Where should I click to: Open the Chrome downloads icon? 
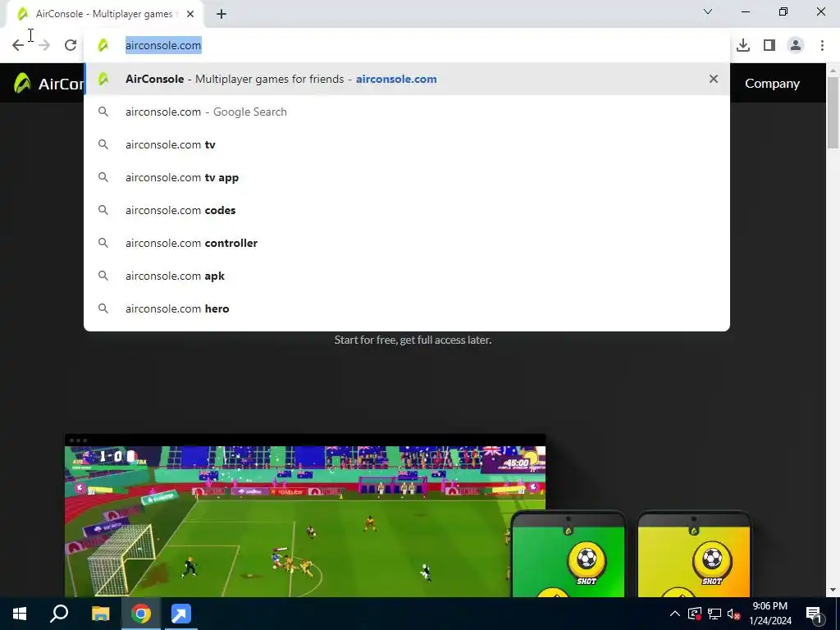click(x=743, y=45)
